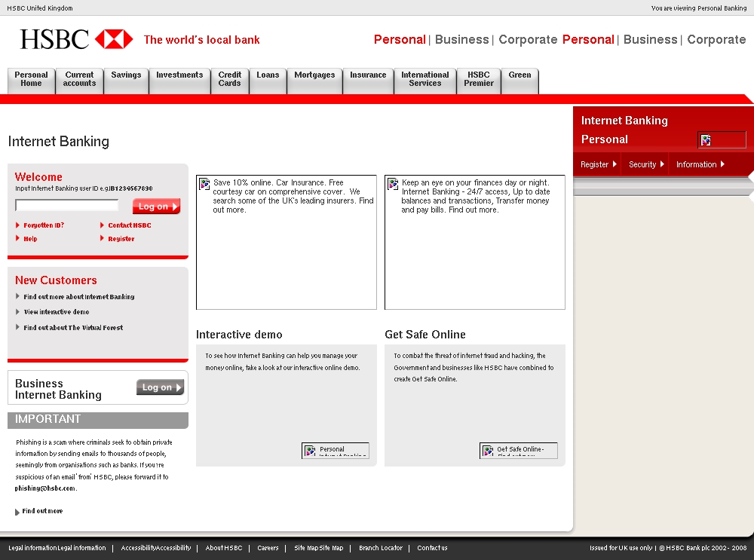
Task: Click the 'Get Safe Online' heading
Action: tap(425, 335)
